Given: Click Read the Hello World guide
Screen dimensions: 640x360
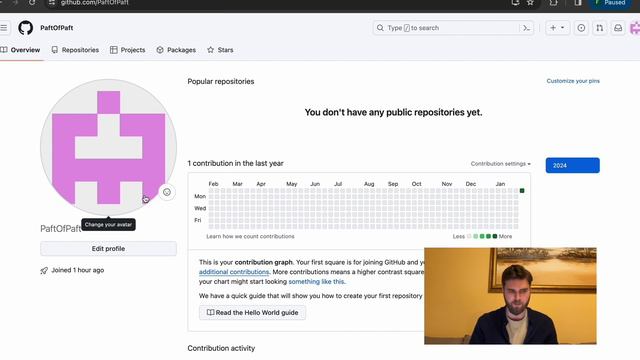Looking at the screenshot, I should point(252,313).
